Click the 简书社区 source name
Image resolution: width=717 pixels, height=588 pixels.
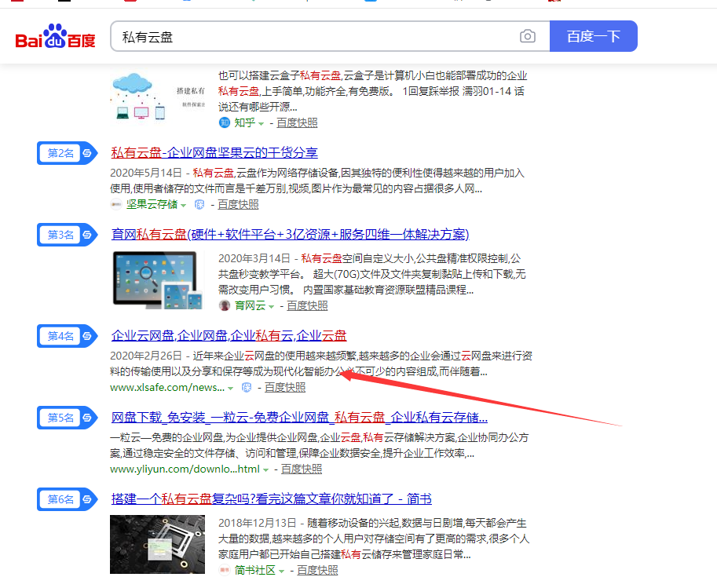255,570
